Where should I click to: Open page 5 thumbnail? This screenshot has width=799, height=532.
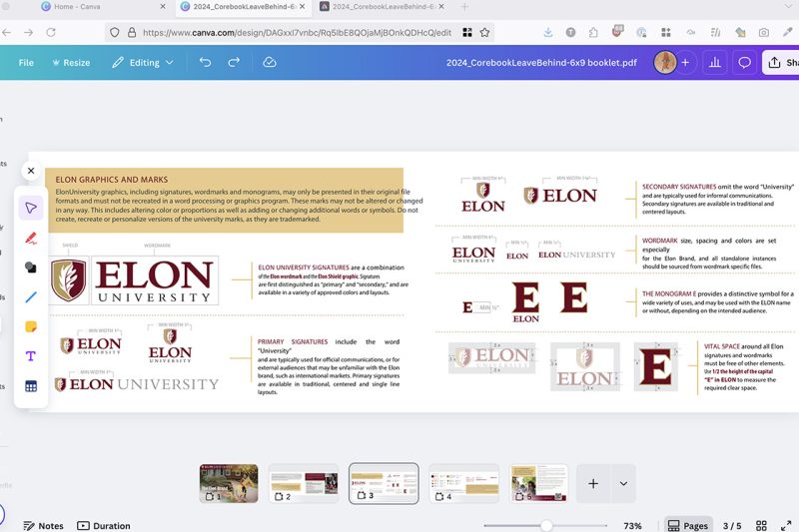[538, 483]
